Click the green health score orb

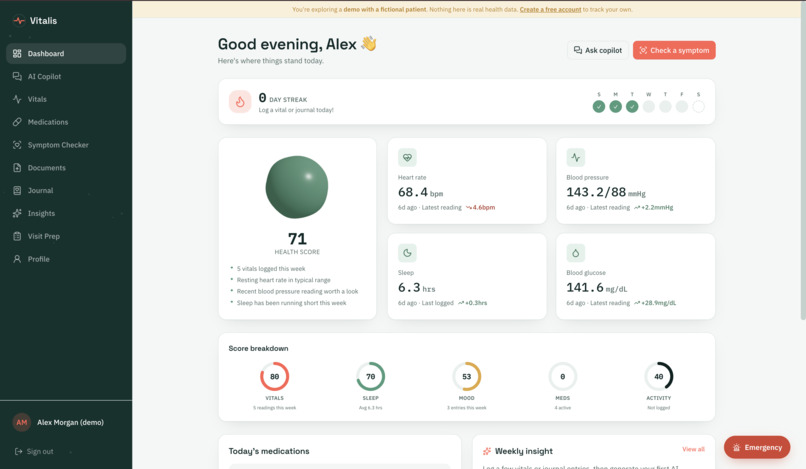(x=297, y=187)
